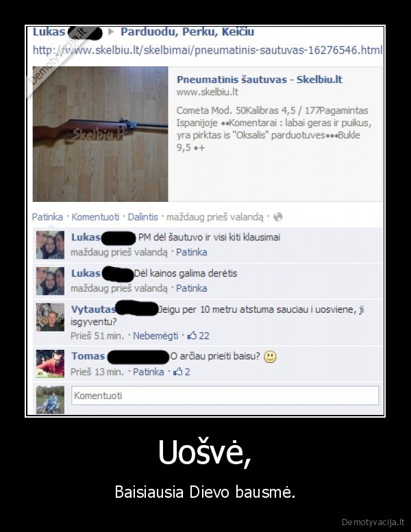Click Nebemėgti on Vytautas's comment
Image resolution: width=411 pixels, height=532 pixels.
click(155, 335)
